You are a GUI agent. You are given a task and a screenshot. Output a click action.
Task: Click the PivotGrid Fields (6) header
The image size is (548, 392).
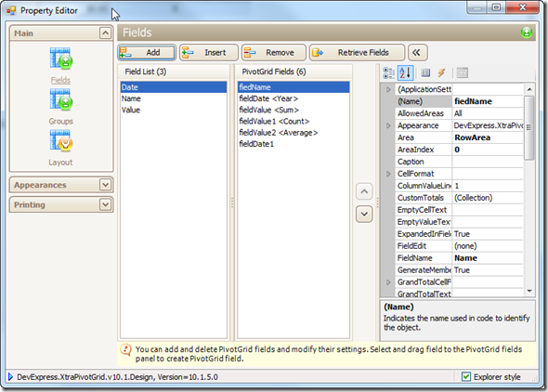click(x=294, y=72)
